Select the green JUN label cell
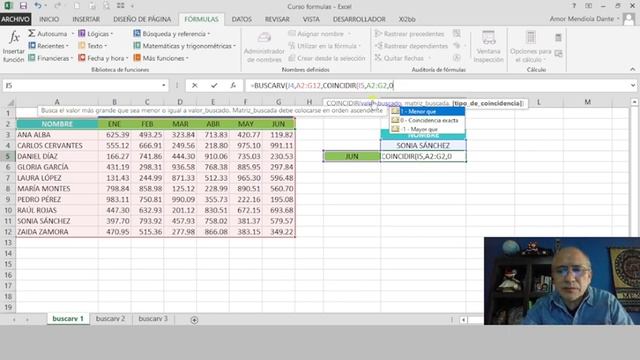Screen dimensions: 640x360 pos(351,156)
